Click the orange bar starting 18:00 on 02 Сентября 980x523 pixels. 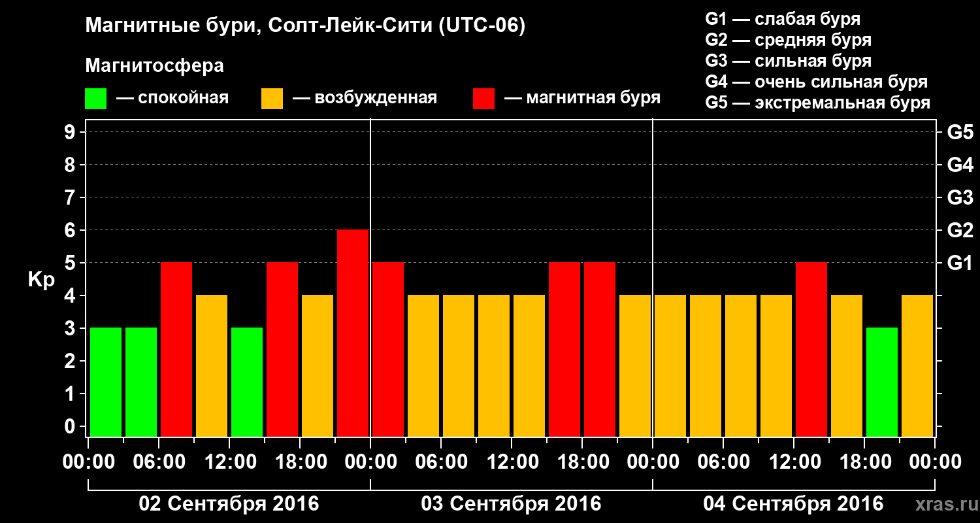(318, 365)
